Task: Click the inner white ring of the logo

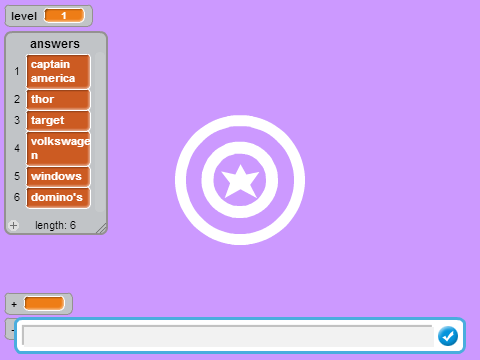Action: (x=240, y=147)
